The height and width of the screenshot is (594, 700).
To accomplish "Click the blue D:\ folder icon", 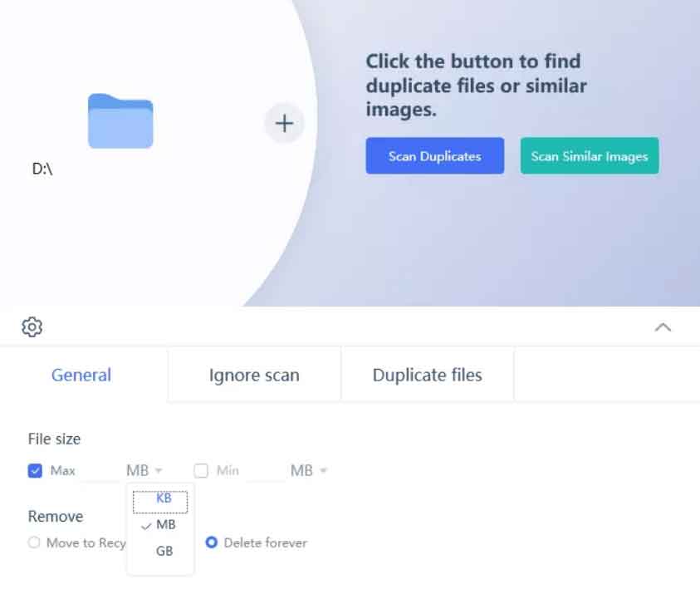I will (x=120, y=121).
